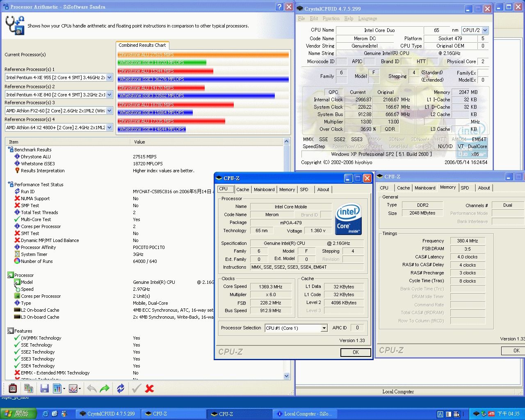Select Combined Results Chart tab

(142, 45)
